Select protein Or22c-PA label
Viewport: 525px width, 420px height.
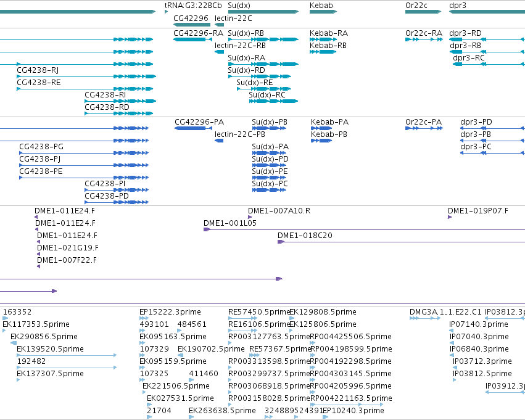424,122
